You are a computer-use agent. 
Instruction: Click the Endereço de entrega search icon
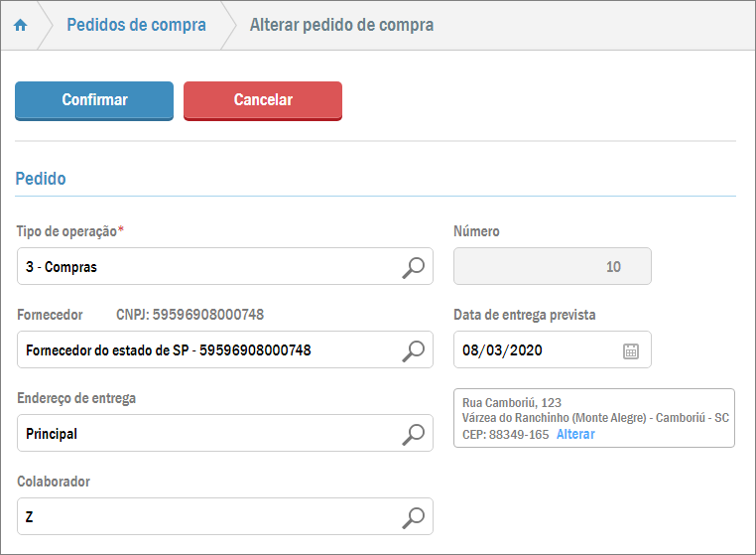(x=414, y=434)
